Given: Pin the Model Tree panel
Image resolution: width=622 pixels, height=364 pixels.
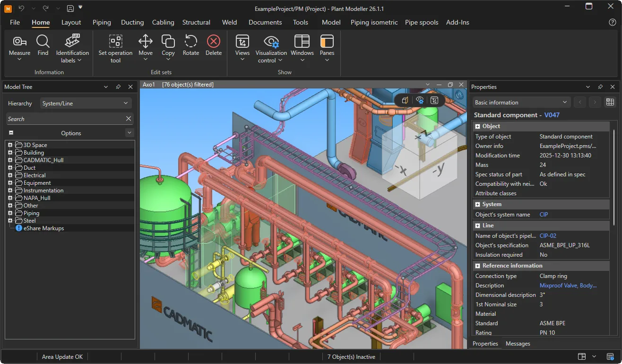Looking at the screenshot, I should tap(118, 87).
